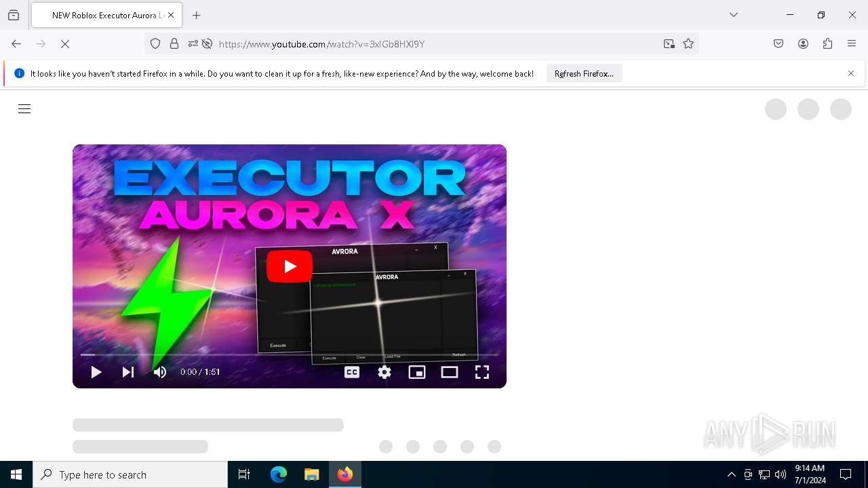The width and height of the screenshot is (868, 488).
Task: Open the Windows notification center
Action: pos(846,474)
